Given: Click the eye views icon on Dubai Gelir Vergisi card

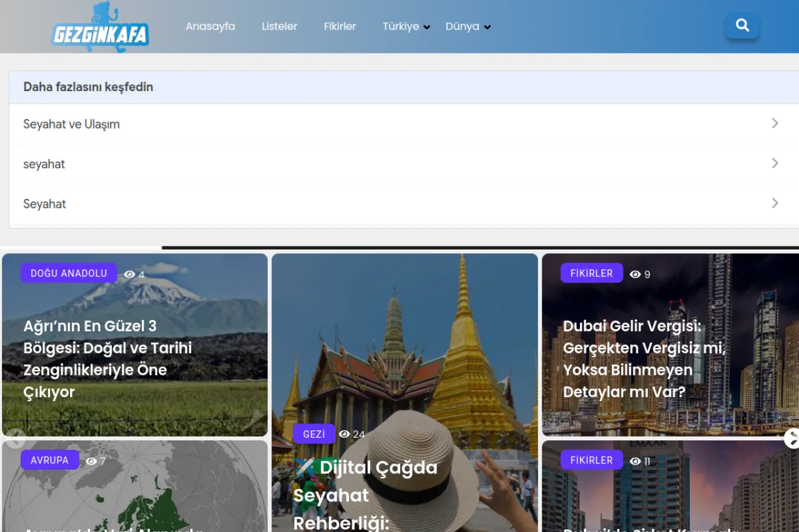Looking at the screenshot, I should [635, 274].
